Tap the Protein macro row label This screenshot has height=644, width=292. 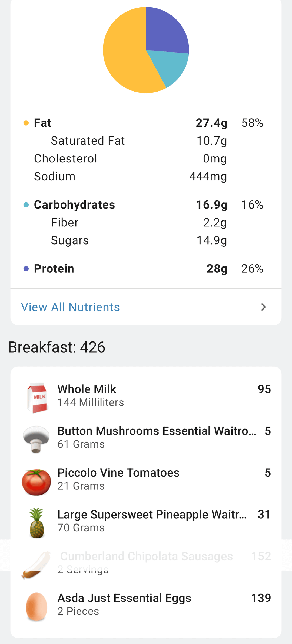[54, 269]
